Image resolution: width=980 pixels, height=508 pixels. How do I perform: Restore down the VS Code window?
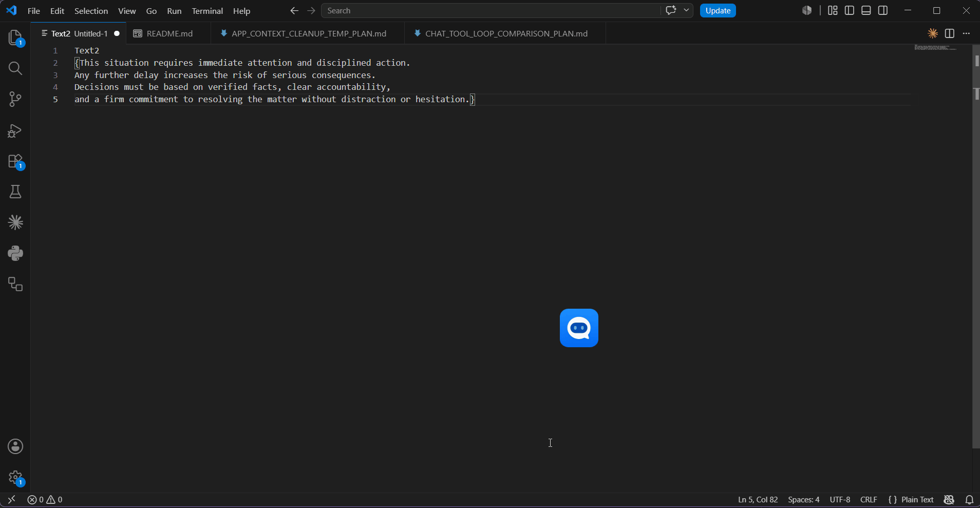936,10
